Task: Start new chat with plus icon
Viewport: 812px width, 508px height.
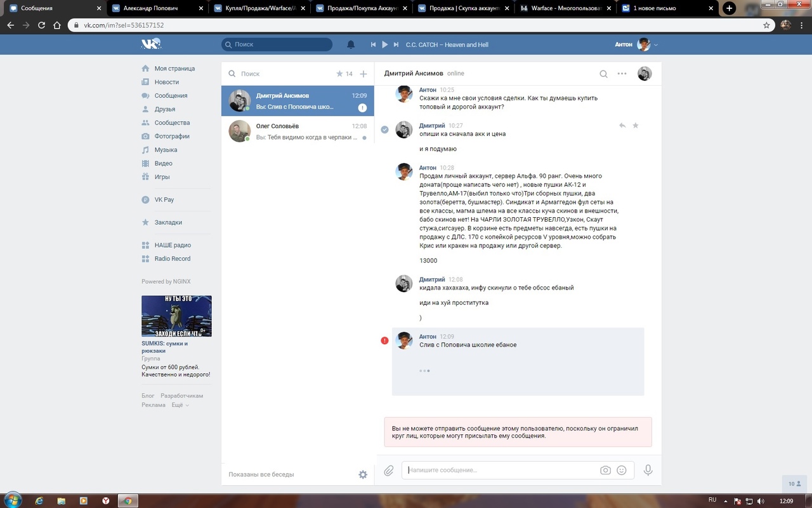Action: (x=363, y=74)
